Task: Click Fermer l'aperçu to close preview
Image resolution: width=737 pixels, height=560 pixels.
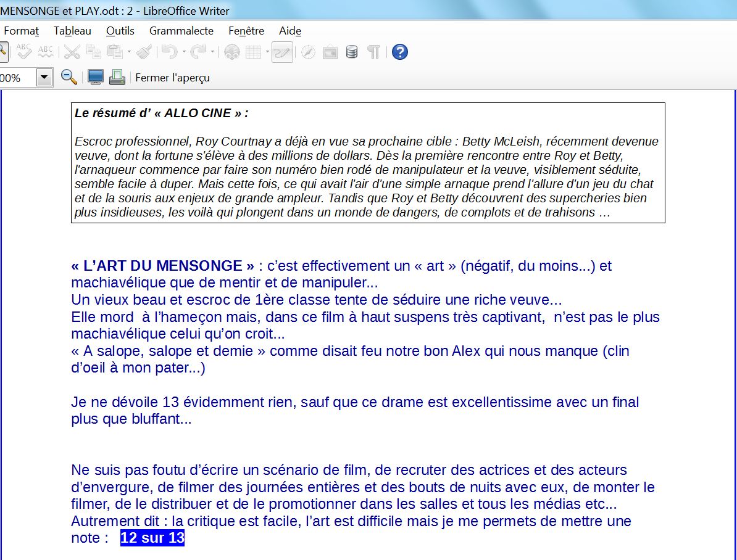Action: coord(172,78)
